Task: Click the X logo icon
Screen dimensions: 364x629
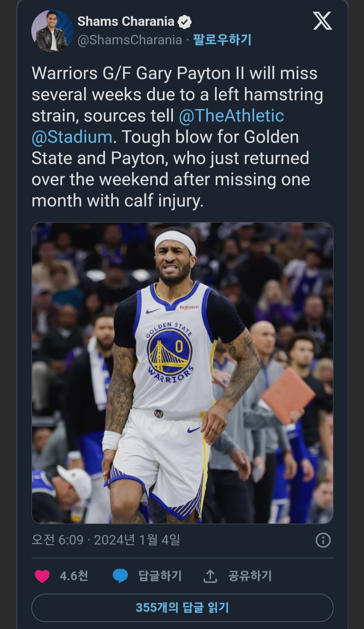Action: coord(322,21)
